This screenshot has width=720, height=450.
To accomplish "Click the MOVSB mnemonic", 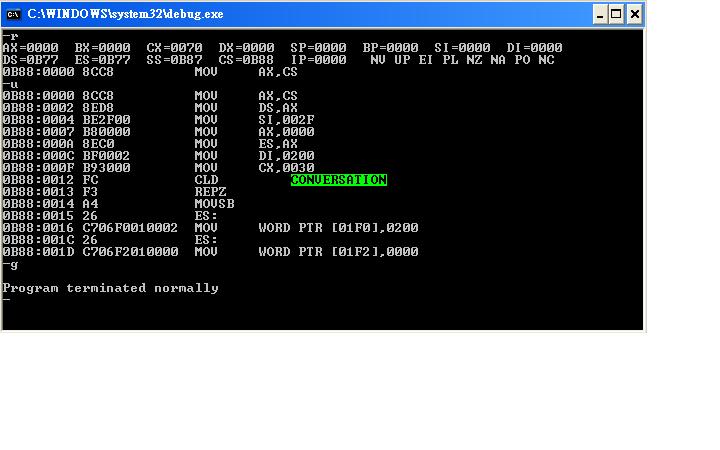I will pyautogui.click(x=214, y=204).
